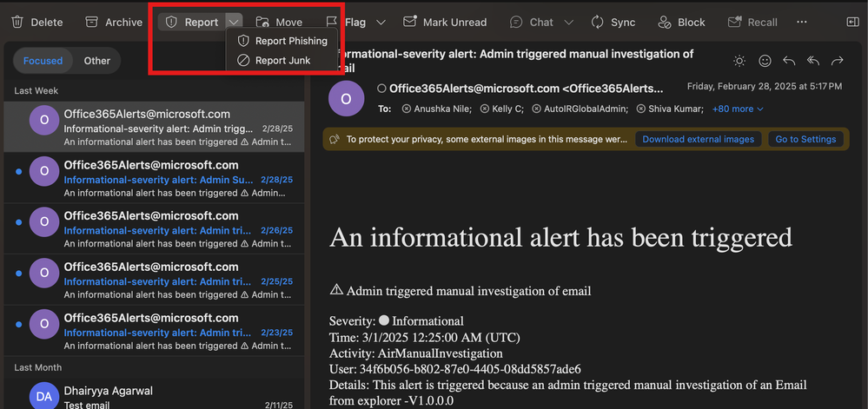Click the Severity: Informational line
This screenshot has height=409, width=868.
[x=396, y=321]
